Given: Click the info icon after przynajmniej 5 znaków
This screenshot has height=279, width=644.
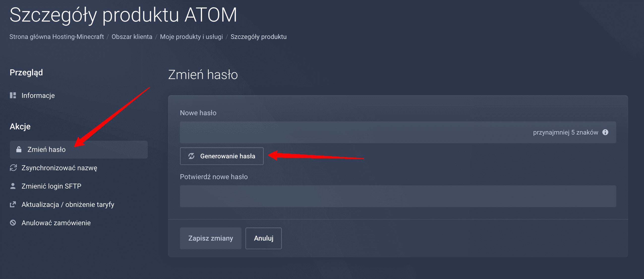Looking at the screenshot, I should pyautogui.click(x=605, y=132).
